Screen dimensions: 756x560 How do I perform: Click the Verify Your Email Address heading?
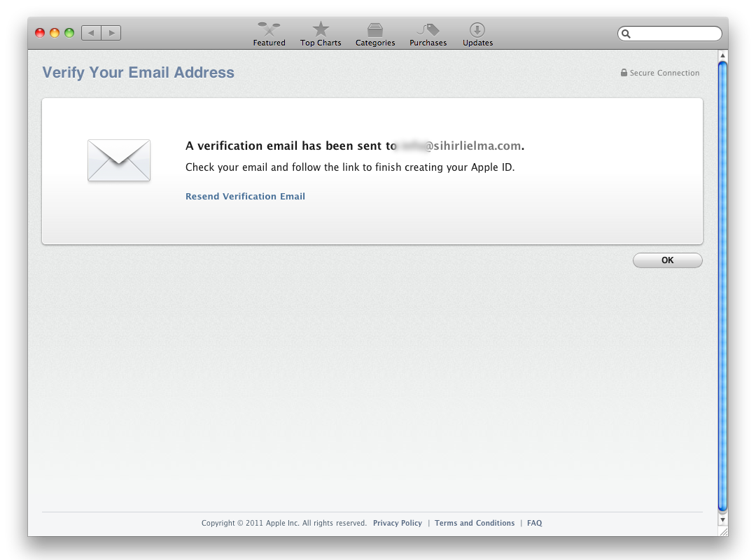pyautogui.click(x=139, y=72)
